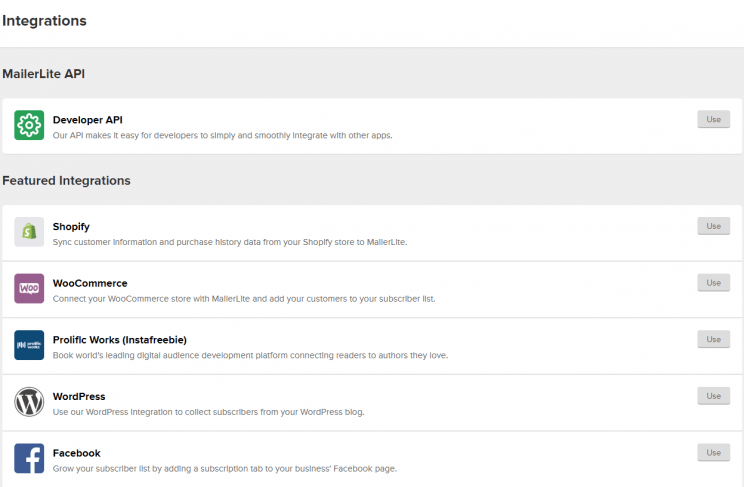Viewport: 744px width, 487px height.
Task: Click the 'Sync customer information' Shopify description
Action: pyautogui.click(x=230, y=242)
